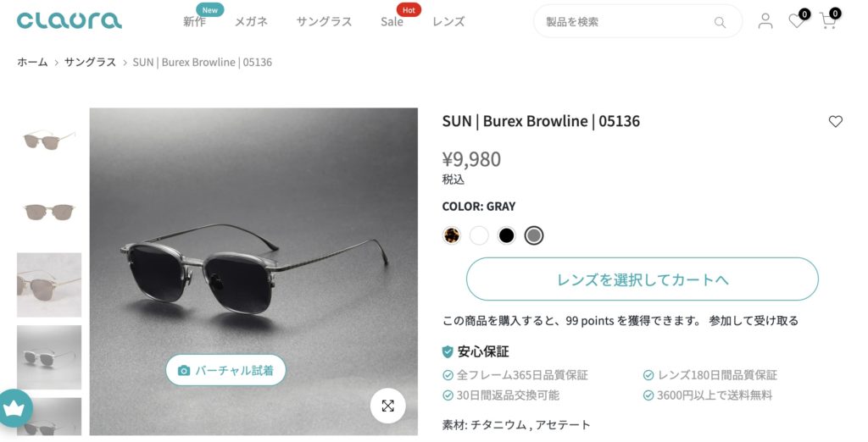The image size is (868, 442).
Task: Open the shopping cart icon
Action: pyautogui.click(x=828, y=21)
